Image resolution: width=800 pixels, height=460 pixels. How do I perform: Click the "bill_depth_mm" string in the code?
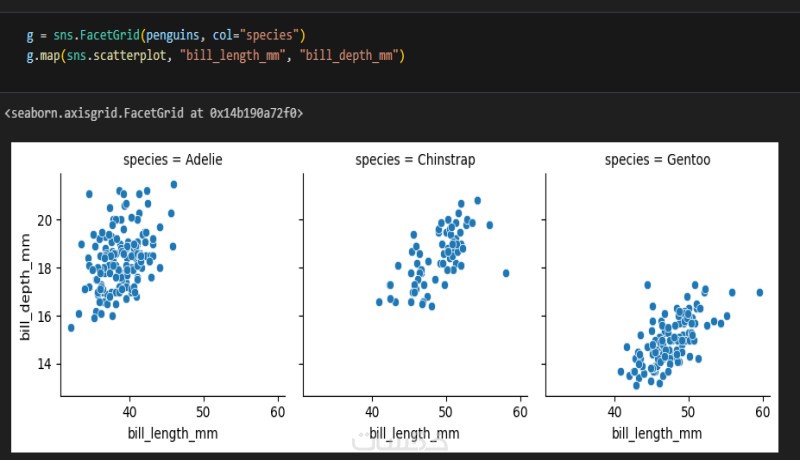347,56
